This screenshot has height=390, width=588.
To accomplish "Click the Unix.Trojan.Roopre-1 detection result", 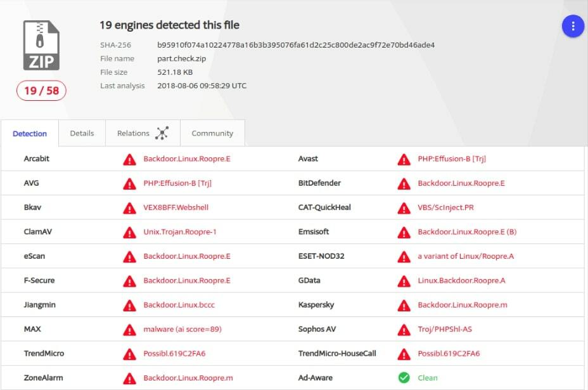I will [x=180, y=232].
